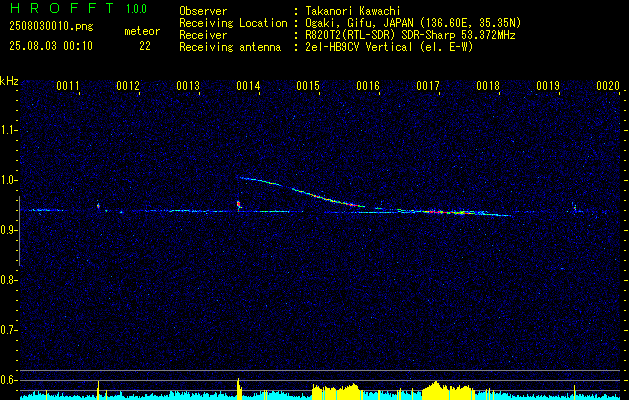Click the meteor burst echo at 0014
This screenshot has height=400, width=629.
(239, 205)
